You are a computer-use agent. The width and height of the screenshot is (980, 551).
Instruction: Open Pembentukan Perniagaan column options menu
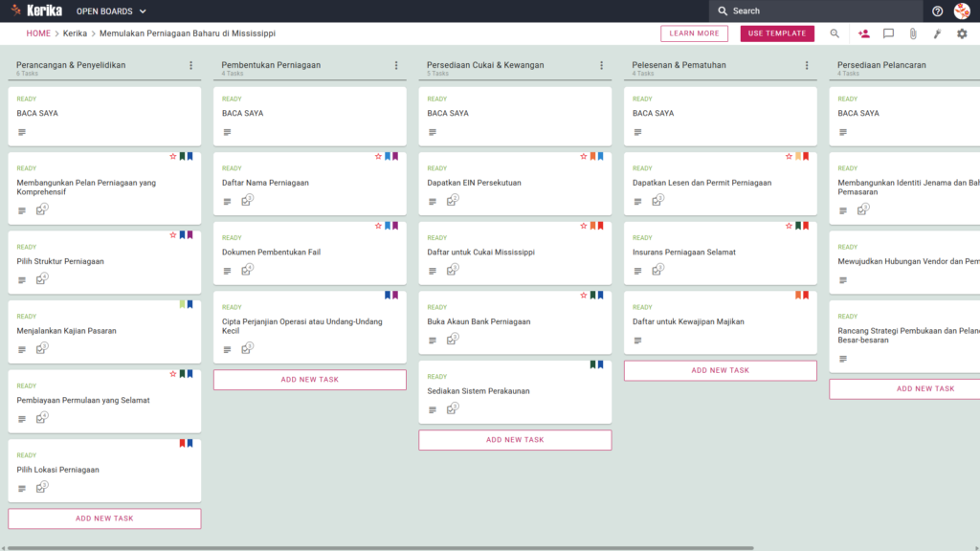coord(396,65)
